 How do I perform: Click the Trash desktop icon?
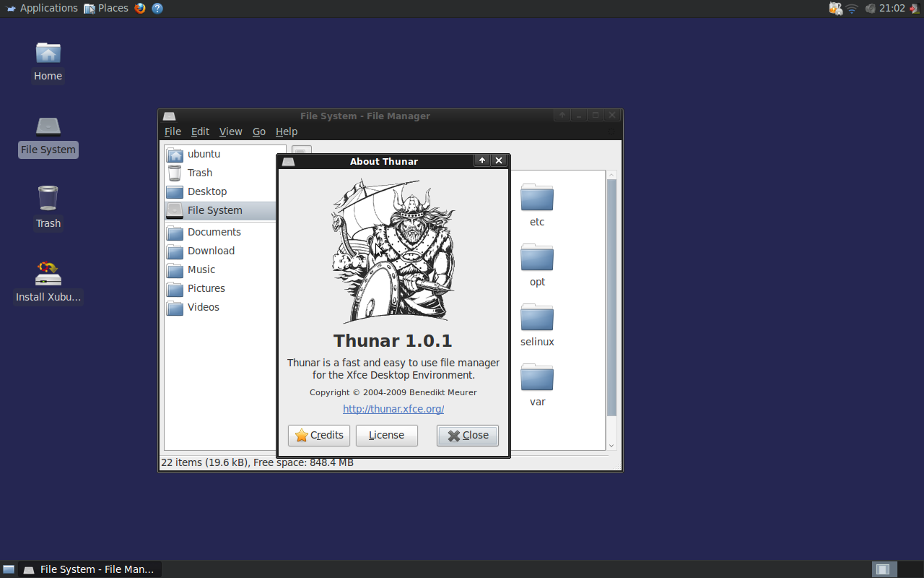[x=48, y=199]
